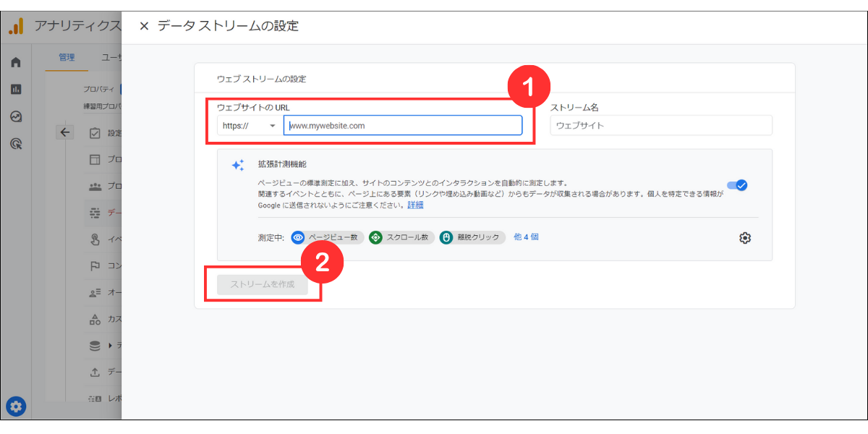Click the ストリームを作成 button

click(263, 284)
